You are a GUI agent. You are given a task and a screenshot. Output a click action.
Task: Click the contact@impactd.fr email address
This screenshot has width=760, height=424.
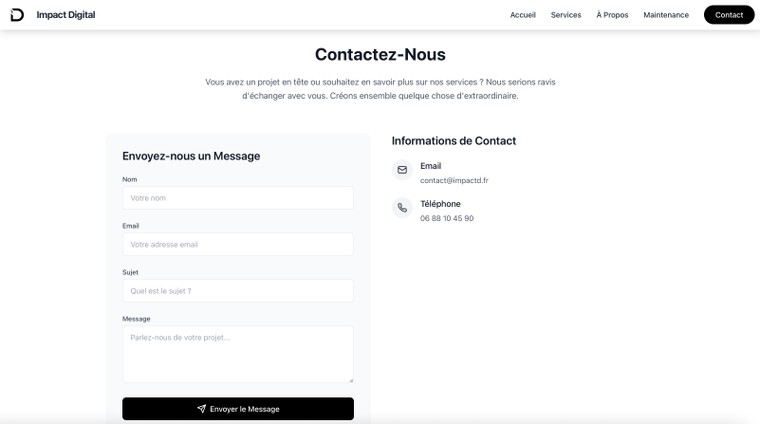(454, 180)
